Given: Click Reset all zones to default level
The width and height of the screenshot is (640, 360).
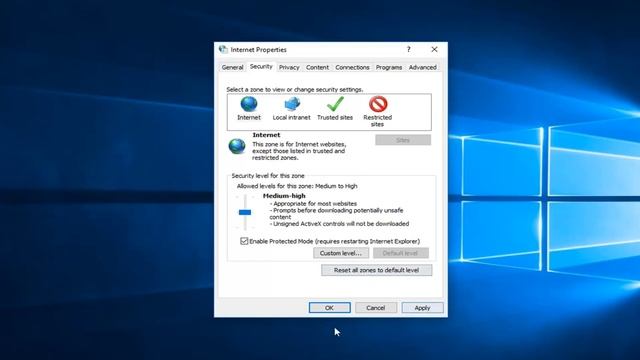Looking at the screenshot, I should [376, 270].
